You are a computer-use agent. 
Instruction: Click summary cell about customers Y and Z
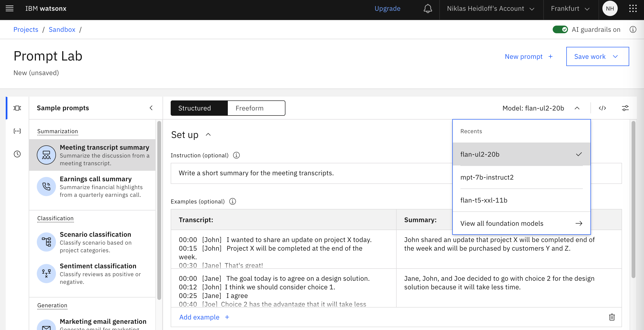(509, 249)
